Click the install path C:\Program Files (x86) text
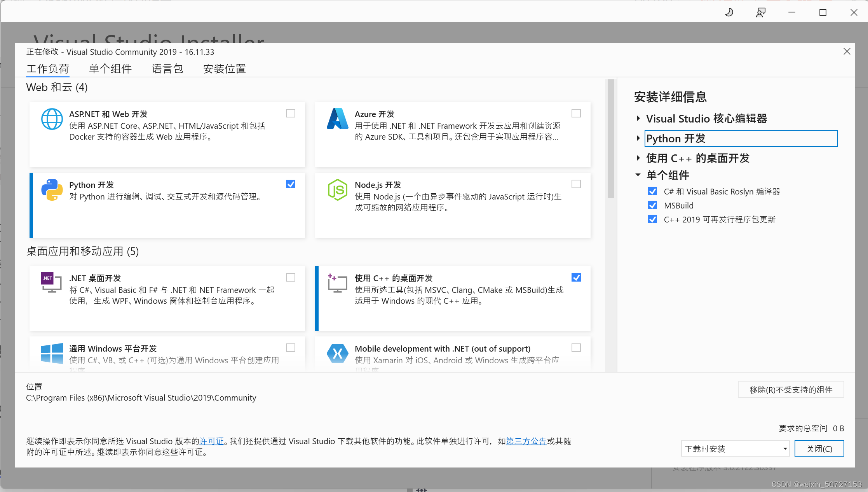 click(x=141, y=397)
